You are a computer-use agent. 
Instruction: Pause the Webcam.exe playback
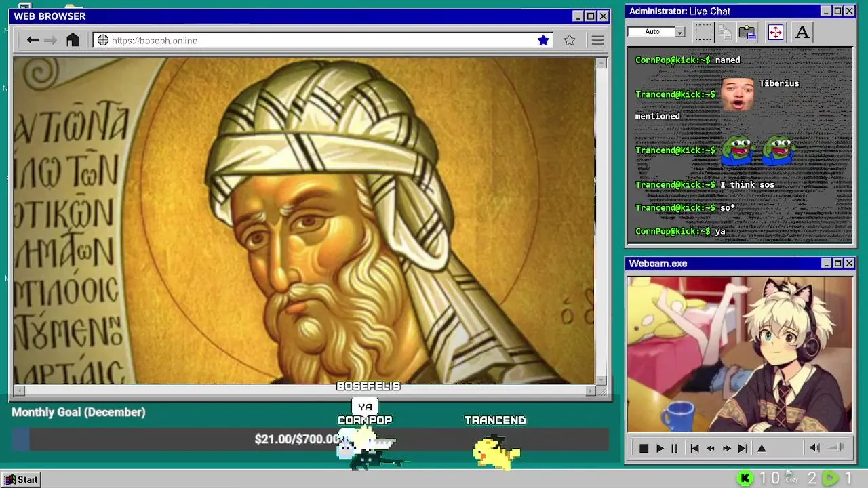click(x=674, y=448)
